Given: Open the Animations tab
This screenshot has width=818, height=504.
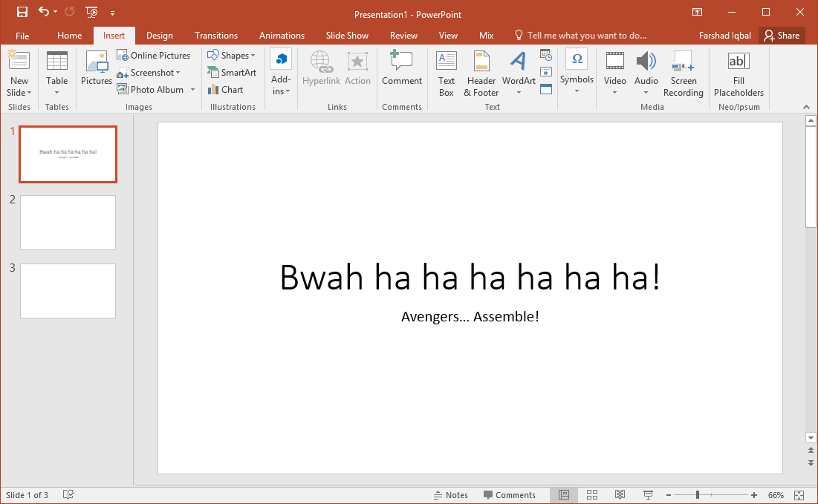Looking at the screenshot, I should [x=282, y=36].
